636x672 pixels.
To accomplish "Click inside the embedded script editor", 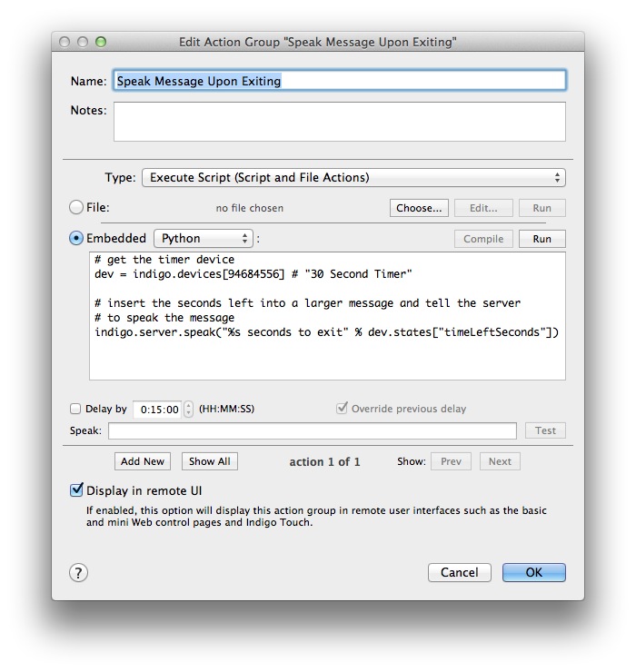I will tap(327, 316).
